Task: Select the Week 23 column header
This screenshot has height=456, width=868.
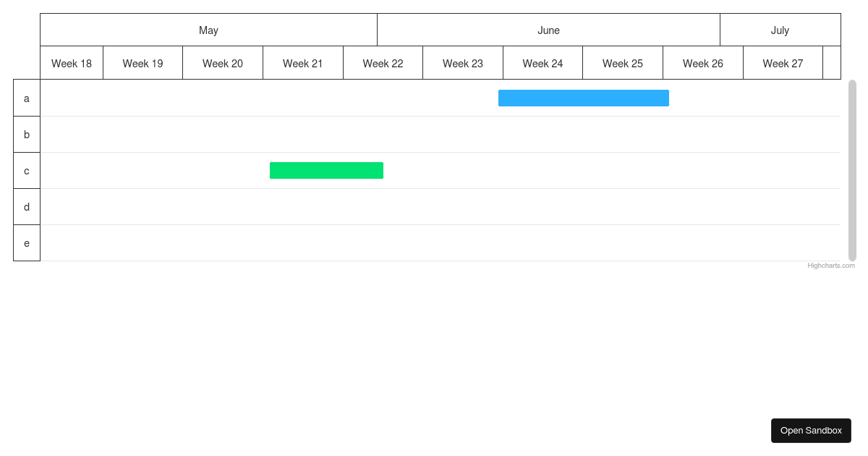Action: [x=462, y=64]
